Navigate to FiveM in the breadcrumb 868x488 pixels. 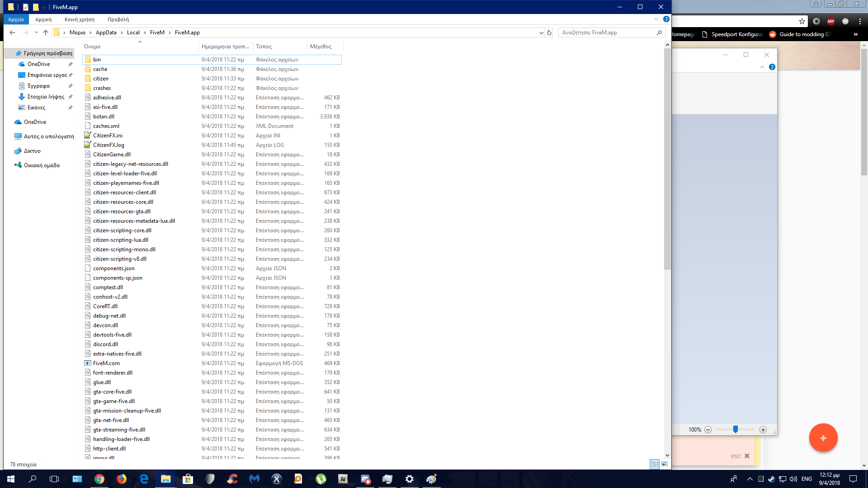(x=157, y=33)
